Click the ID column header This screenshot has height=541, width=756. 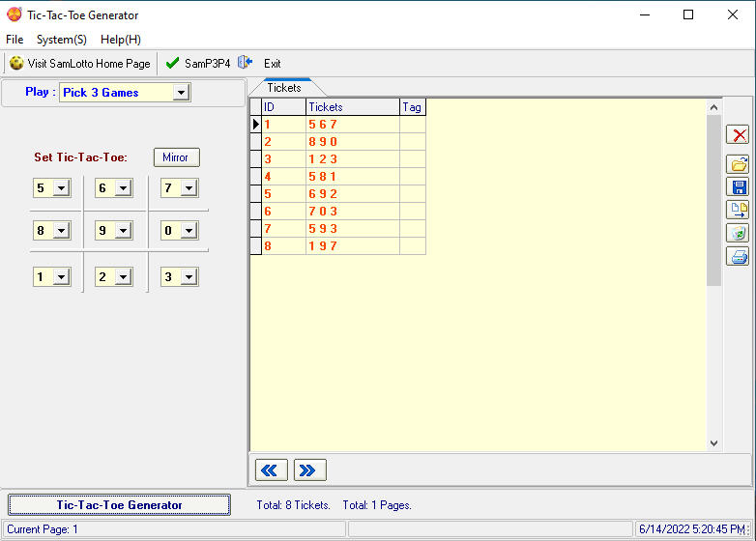click(x=283, y=107)
